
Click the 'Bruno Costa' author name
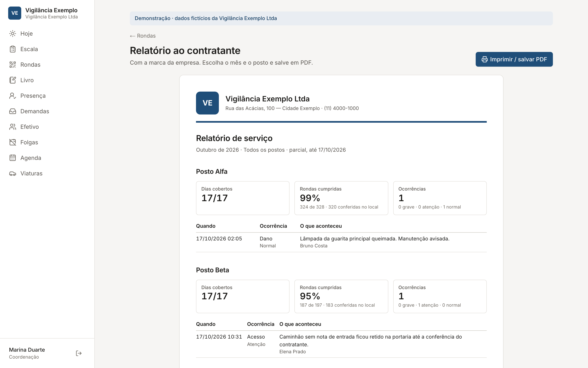coord(313,246)
